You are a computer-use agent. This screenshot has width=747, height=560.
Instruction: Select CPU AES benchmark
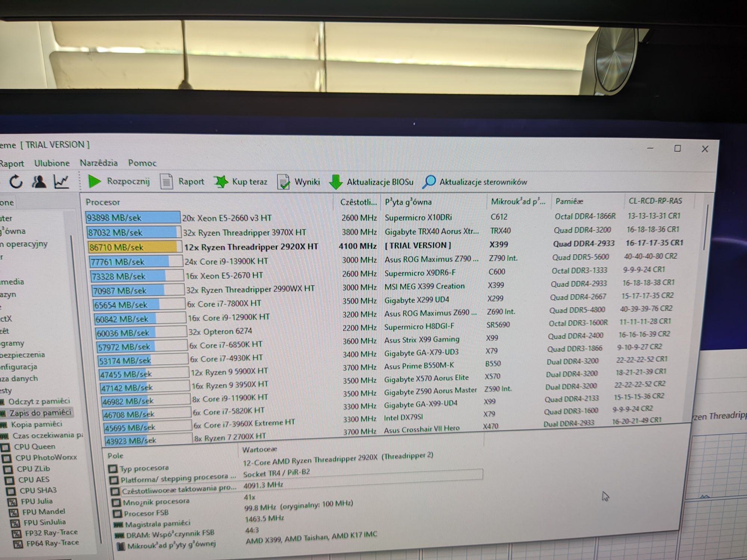tap(34, 479)
